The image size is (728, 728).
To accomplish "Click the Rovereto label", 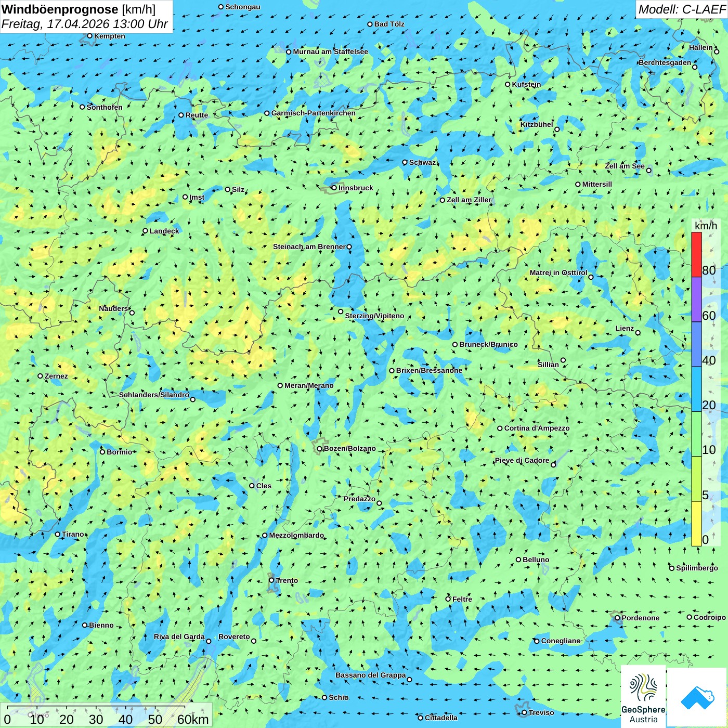I will tap(234, 636).
